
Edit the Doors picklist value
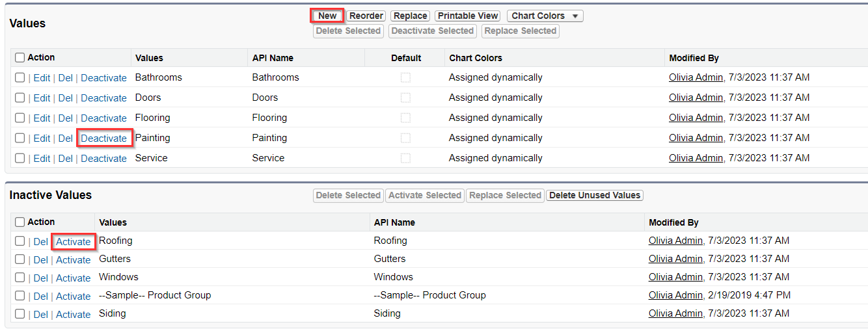coord(42,98)
